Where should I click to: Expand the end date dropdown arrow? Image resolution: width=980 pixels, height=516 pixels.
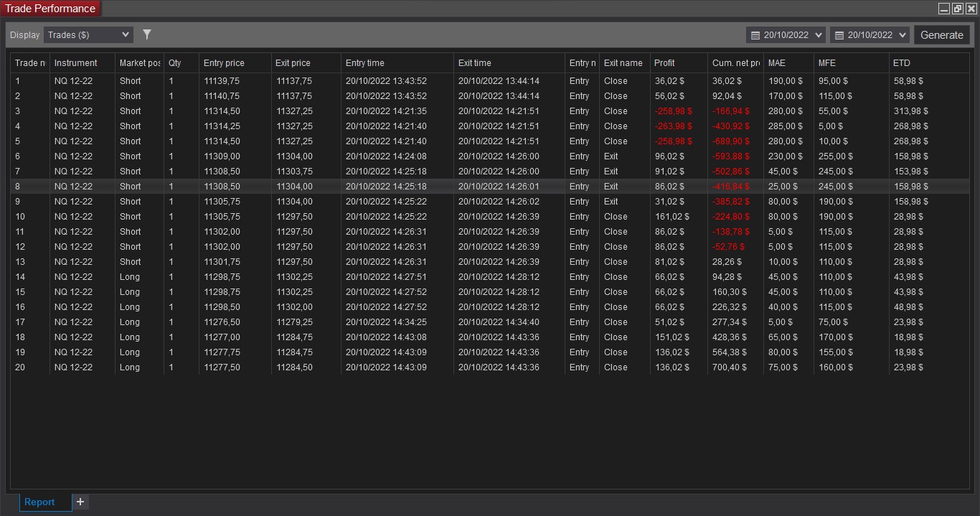coord(903,34)
